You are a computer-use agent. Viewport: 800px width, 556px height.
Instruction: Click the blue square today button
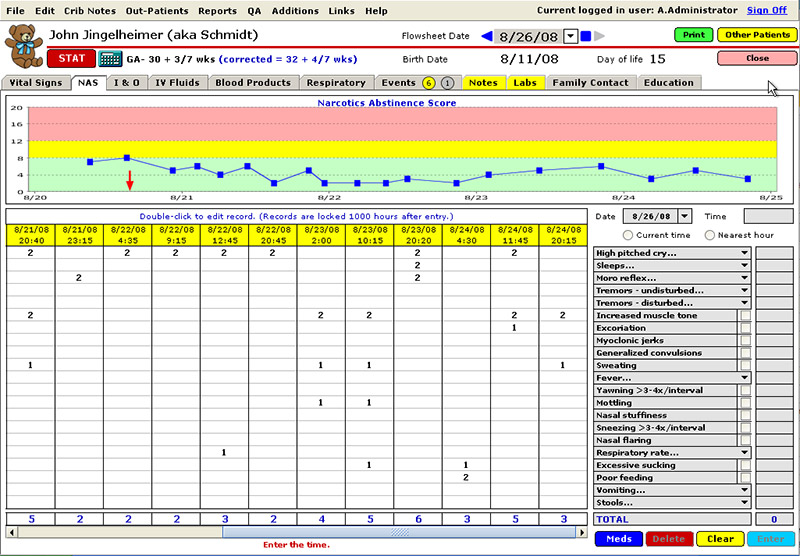(x=586, y=36)
